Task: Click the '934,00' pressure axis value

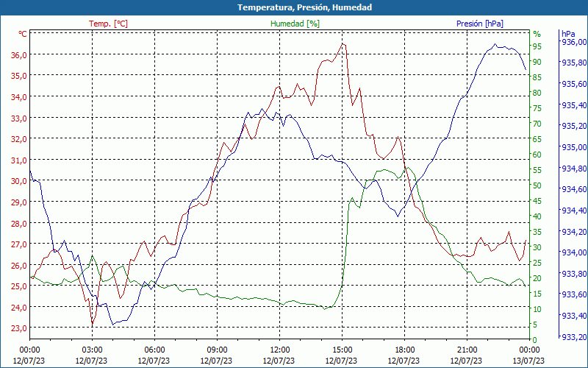Action: [573, 252]
